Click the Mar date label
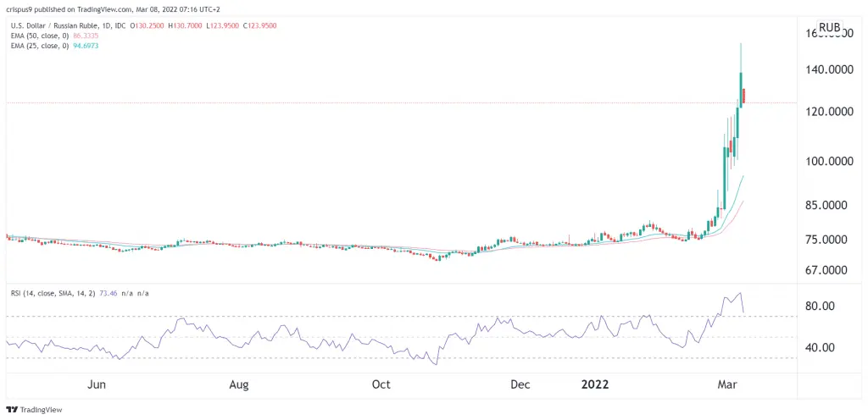 click(727, 384)
